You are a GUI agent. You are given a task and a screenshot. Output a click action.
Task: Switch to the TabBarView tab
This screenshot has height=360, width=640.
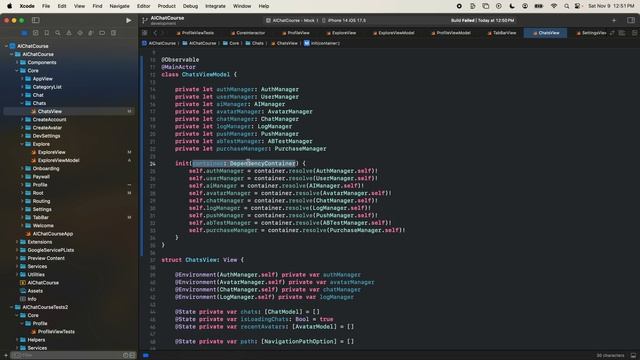coord(502,33)
